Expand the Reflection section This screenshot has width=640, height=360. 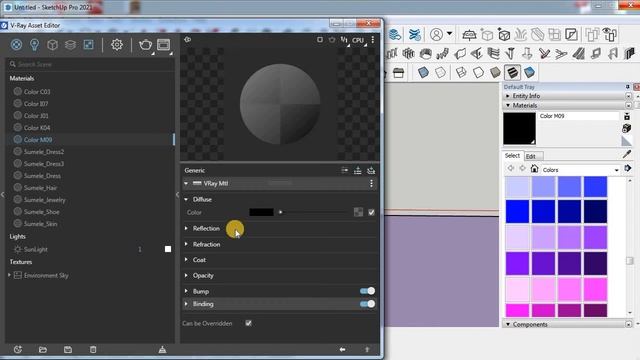pyautogui.click(x=186, y=228)
